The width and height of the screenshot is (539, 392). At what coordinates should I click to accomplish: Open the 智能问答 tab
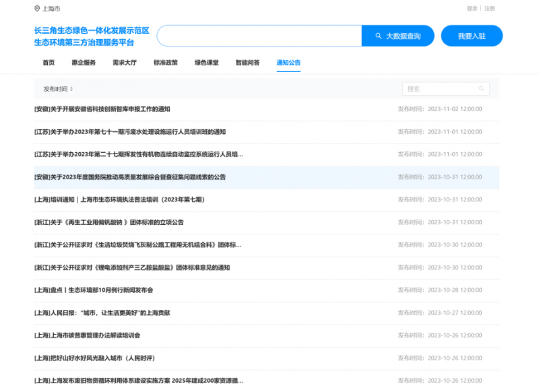click(x=247, y=63)
